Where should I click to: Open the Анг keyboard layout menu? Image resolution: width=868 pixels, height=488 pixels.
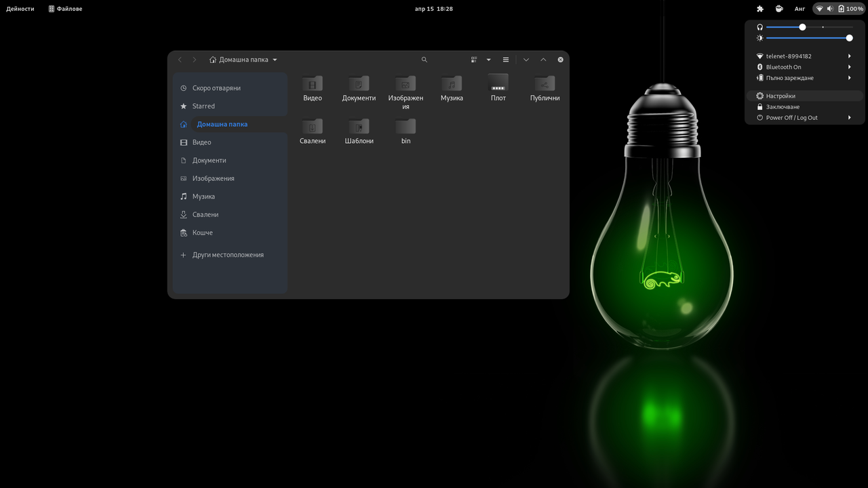[800, 9]
